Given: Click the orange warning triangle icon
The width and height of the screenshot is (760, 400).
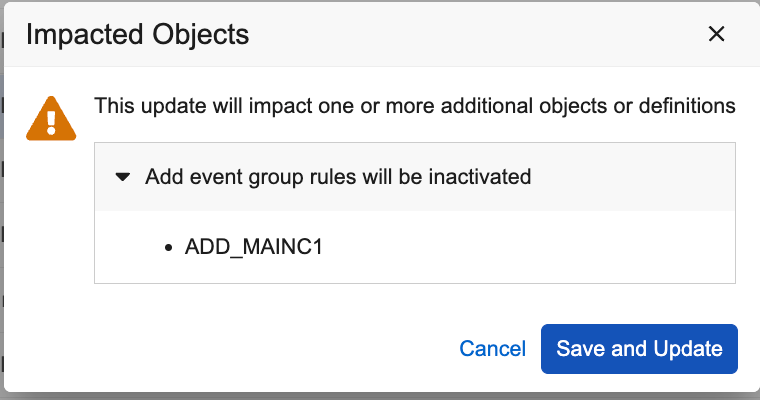Looking at the screenshot, I should [44, 118].
